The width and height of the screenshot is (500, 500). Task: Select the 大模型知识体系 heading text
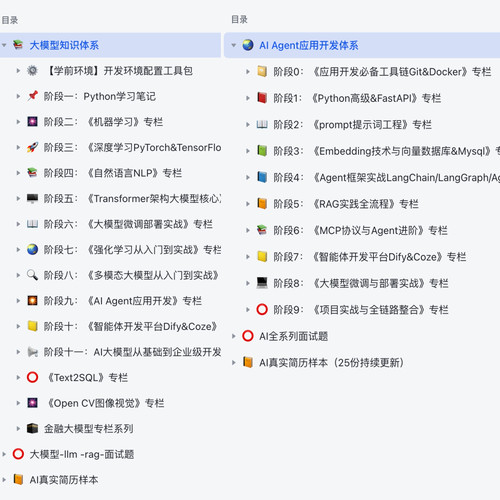tap(64, 45)
